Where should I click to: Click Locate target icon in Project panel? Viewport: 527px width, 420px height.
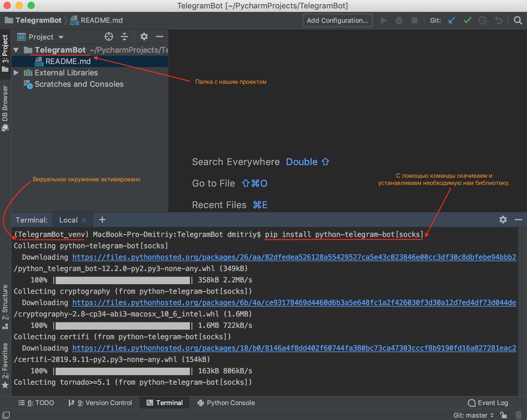click(x=109, y=37)
